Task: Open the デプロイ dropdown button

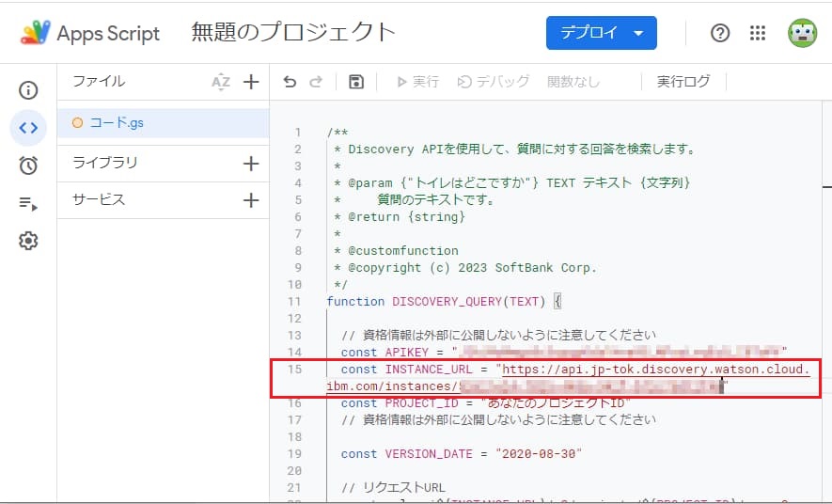Action: (x=601, y=33)
